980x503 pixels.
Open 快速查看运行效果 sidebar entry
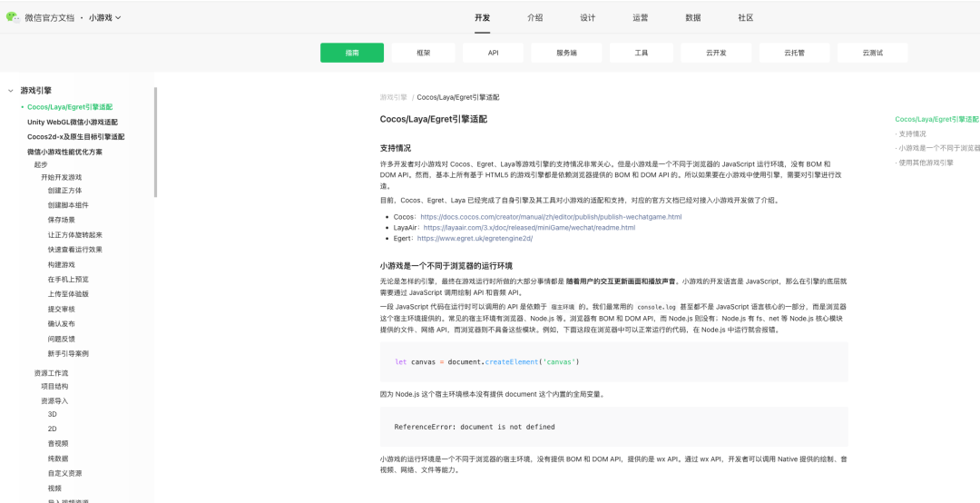[75, 250]
